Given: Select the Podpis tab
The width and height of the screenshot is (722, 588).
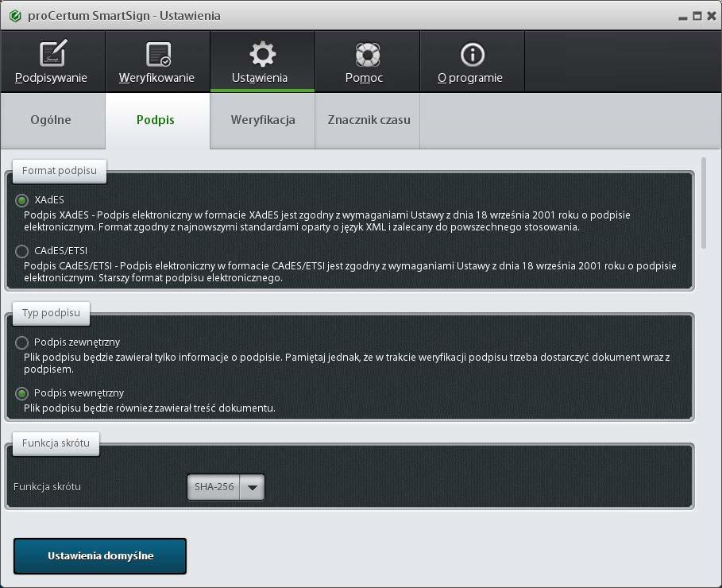Looking at the screenshot, I should 157,120.
